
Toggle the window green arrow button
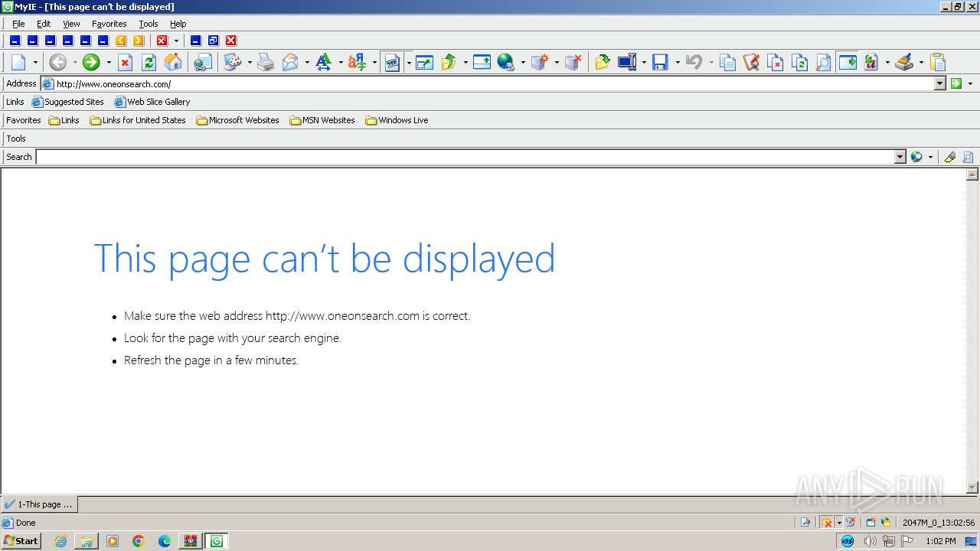coord(847,62)
